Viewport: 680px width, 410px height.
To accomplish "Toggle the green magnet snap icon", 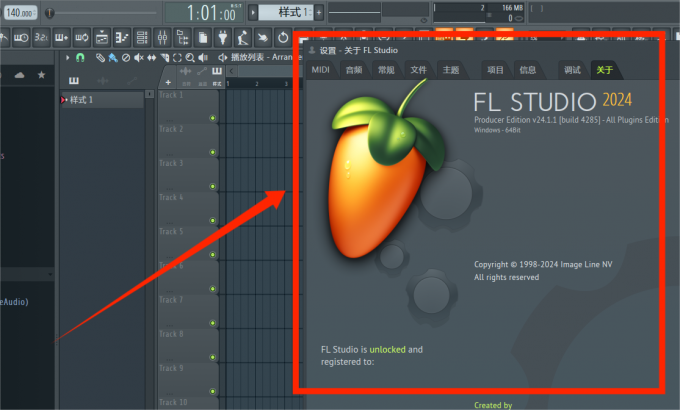I will [80, 57].
